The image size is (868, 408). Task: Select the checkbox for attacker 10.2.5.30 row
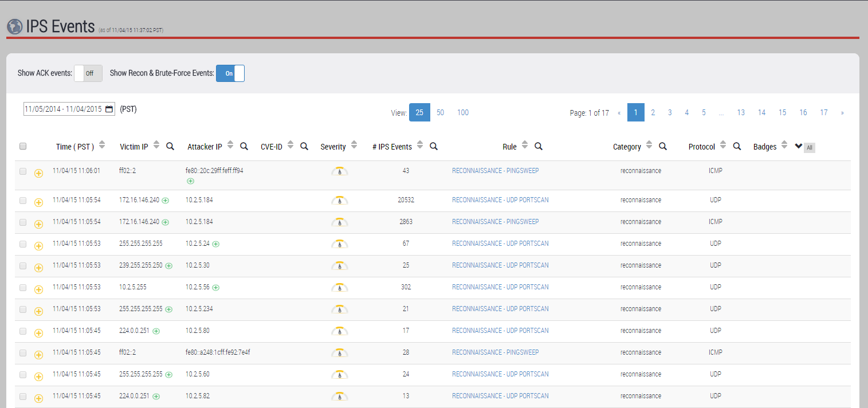tap(23, 266)
